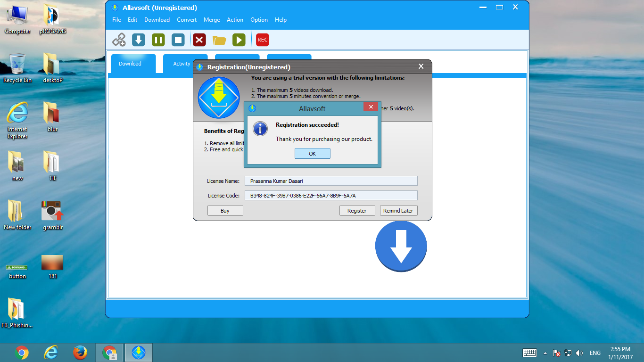This screenshot has width=644, height=362.
Task: Stop download with blue stop icon
Action: (178, 40)
